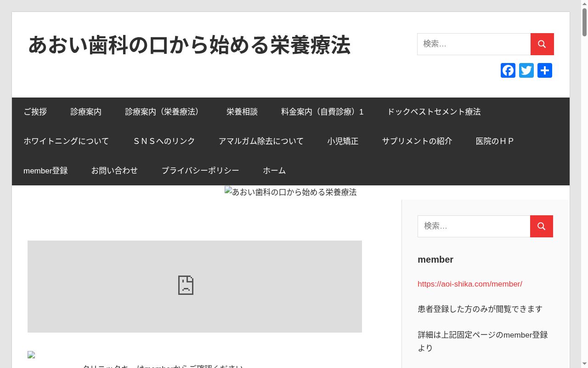The image size is (588, 368).
Task: Open the 診療案内 menu item
Action: tap(86, 112)
